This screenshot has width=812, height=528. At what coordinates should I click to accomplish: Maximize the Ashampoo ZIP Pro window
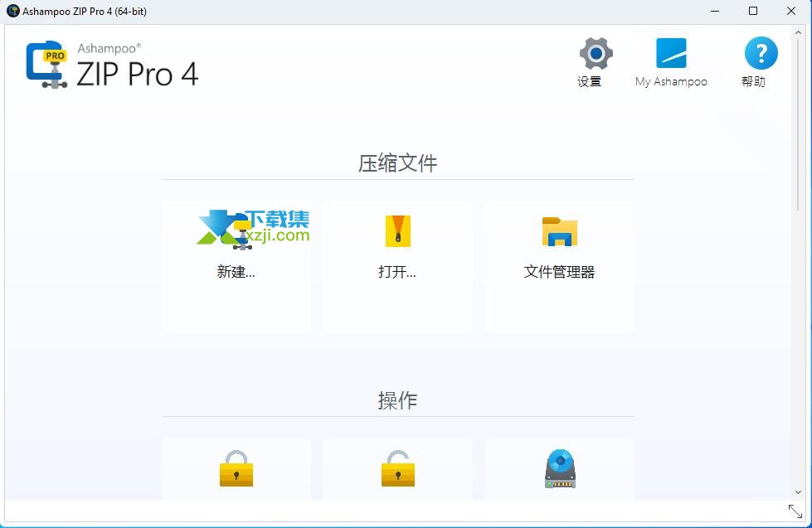click(753, 11)
